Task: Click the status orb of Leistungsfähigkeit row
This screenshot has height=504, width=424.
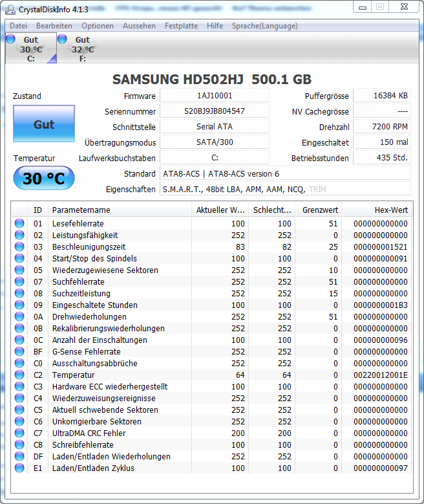Action: click(x=19, y=235)
